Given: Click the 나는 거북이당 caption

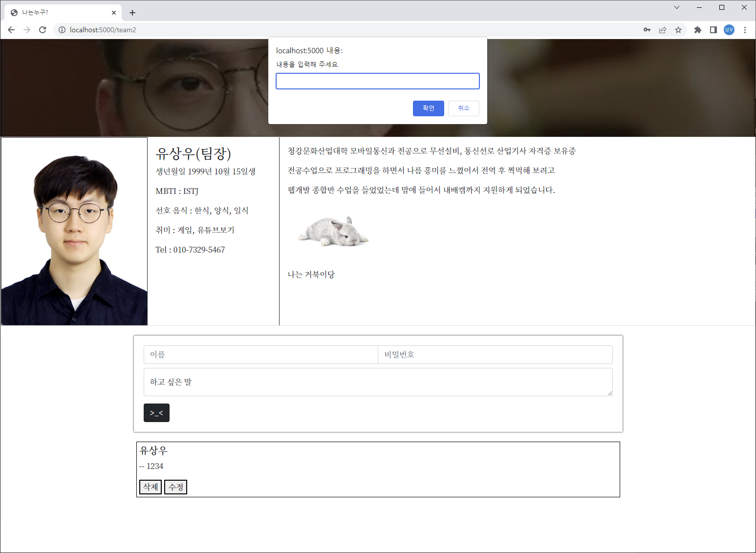Looking at the screenshot, I should (311, 275).
